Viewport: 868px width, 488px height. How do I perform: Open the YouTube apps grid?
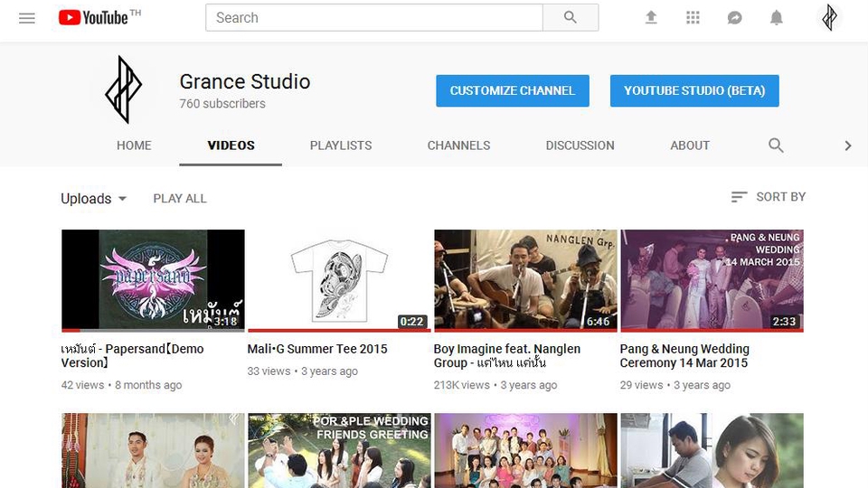click(693, 18)
